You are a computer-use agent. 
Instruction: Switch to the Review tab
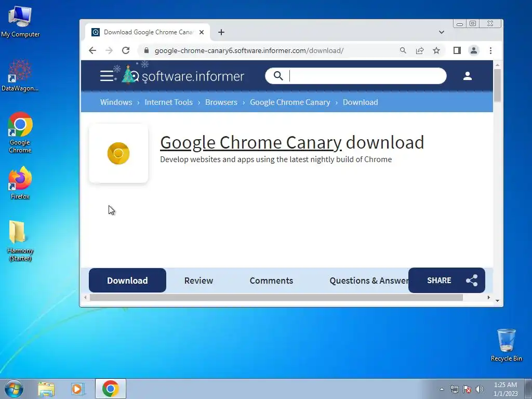(x=199, y=281)
